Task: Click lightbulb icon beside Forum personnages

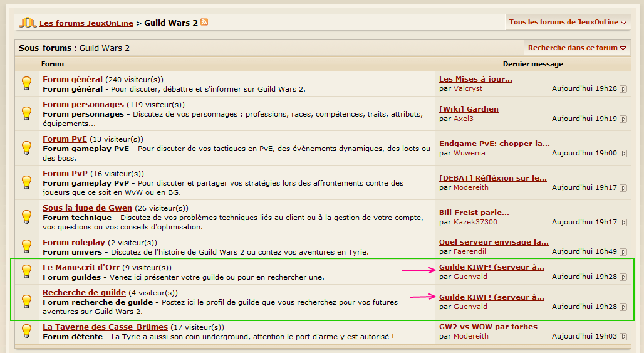Action: (x=27, y=113)
